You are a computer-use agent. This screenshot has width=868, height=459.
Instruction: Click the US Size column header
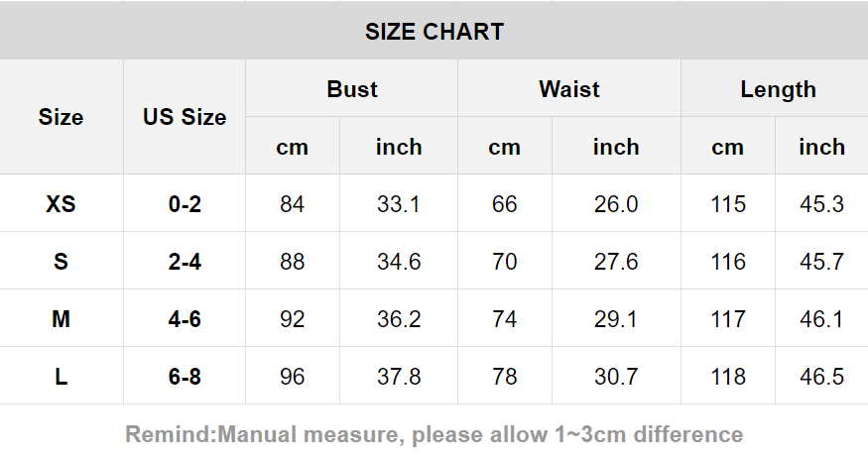[x=185, y=117]
